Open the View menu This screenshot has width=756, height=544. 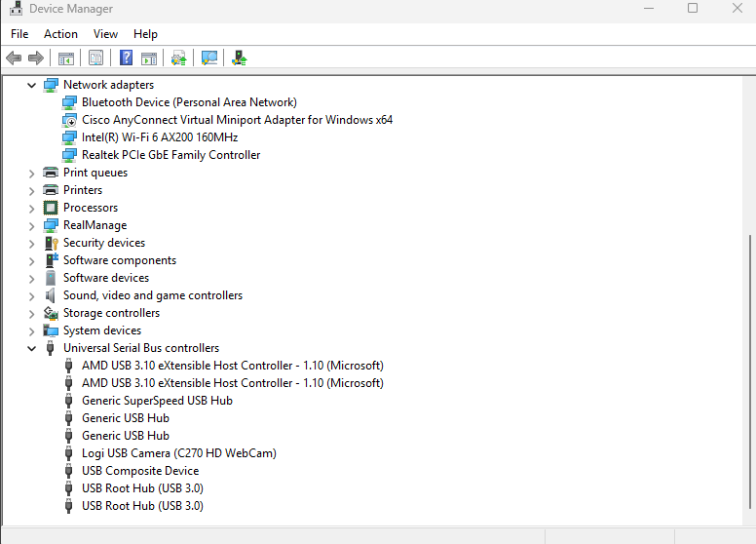[x=105, y=34]
